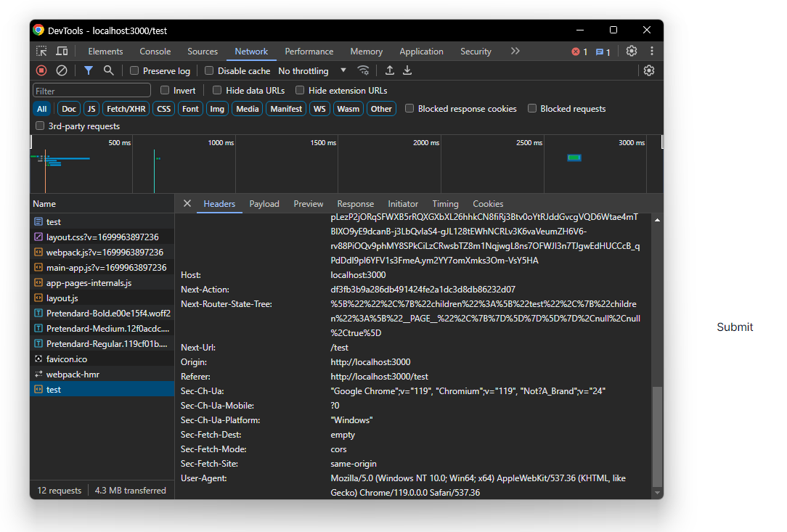This screenshot has height=532, width=787.
Task: Click the Filter text input
Action: click(92, 90)
